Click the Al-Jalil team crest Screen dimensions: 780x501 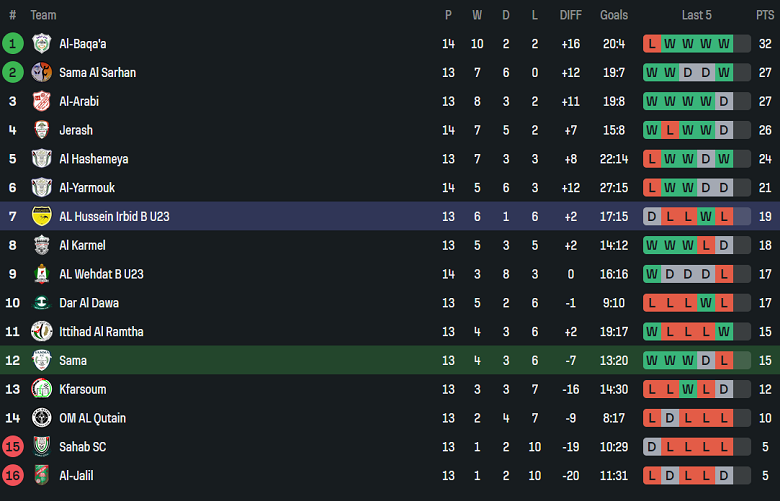(x=41, y=476)
